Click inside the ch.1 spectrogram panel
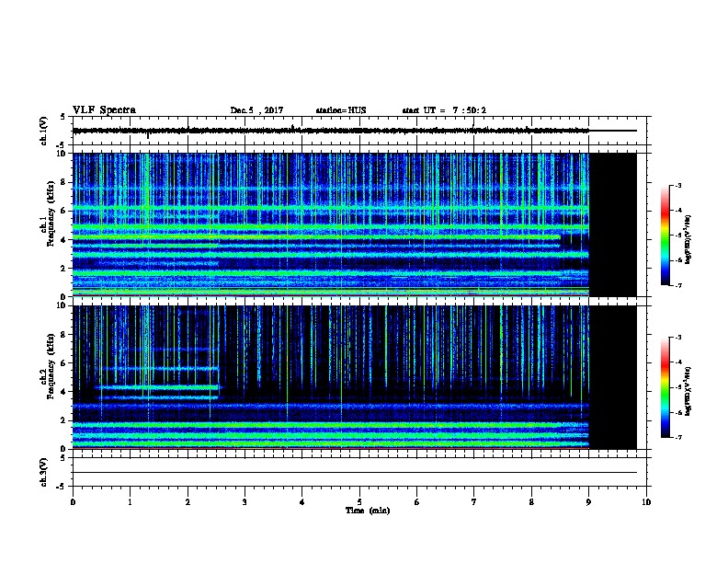The height and width of the screenshot is (563, 728). click(331, 224)
